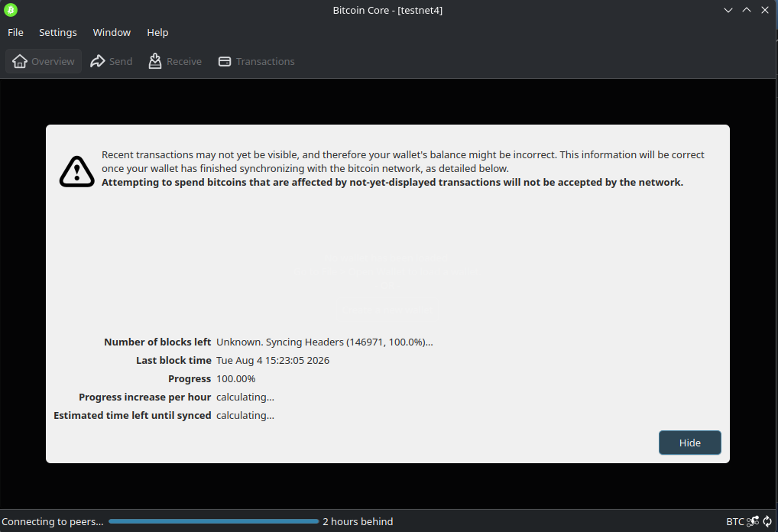The height and width of the screenshot is (532, 778).
Task: Click the sync progress bar in status bar
Action: click(214, 521)
